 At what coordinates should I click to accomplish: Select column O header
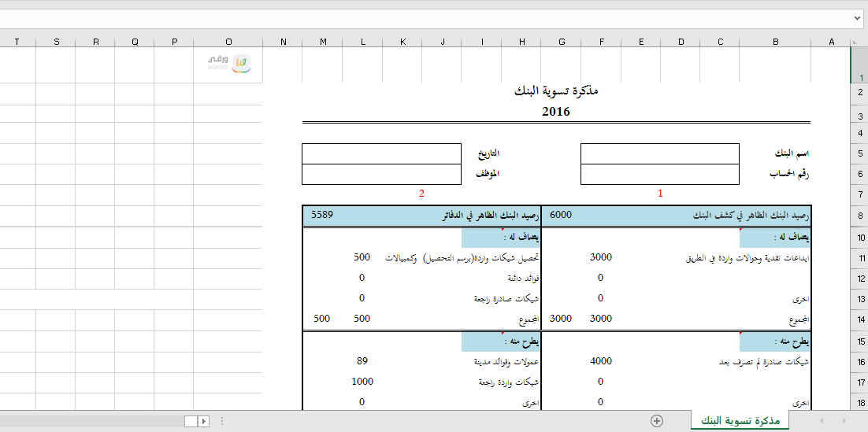(x=228, y=42)
